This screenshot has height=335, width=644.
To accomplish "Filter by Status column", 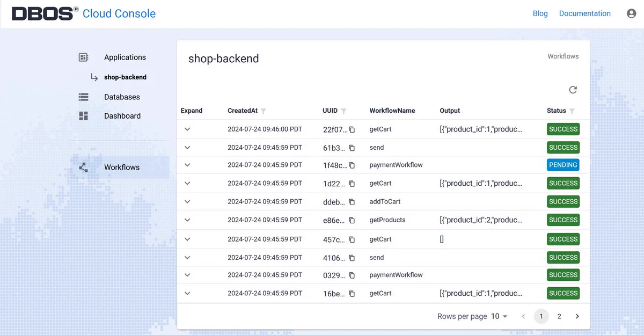I will [x=572, y=111].
